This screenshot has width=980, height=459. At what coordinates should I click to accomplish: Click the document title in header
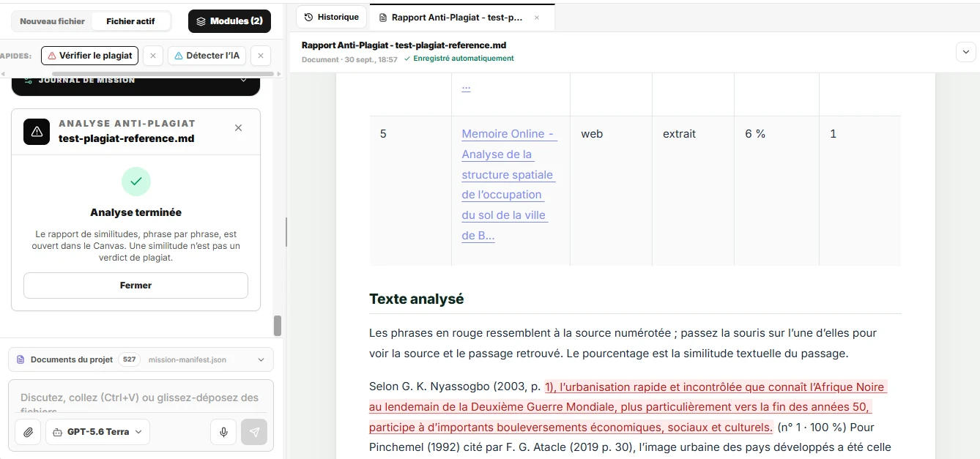[404, 45]
